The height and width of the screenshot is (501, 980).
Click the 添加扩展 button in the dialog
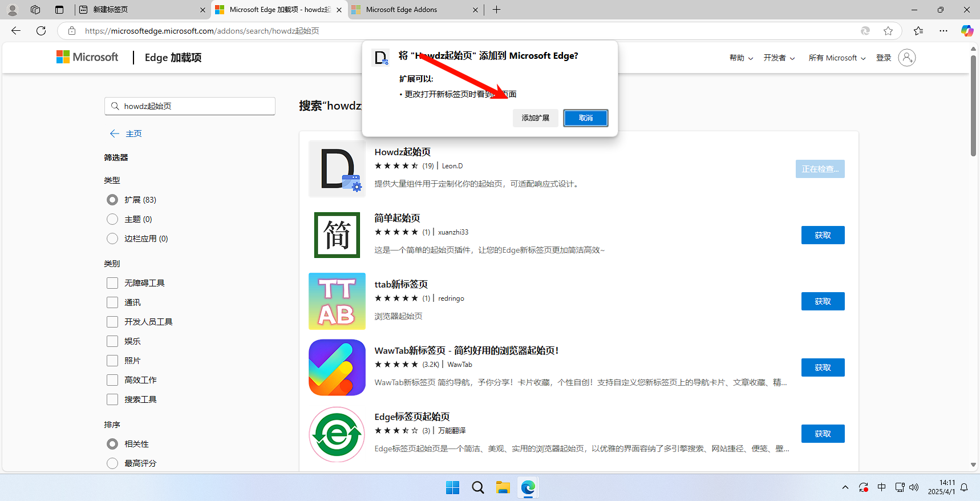(536, 118)
